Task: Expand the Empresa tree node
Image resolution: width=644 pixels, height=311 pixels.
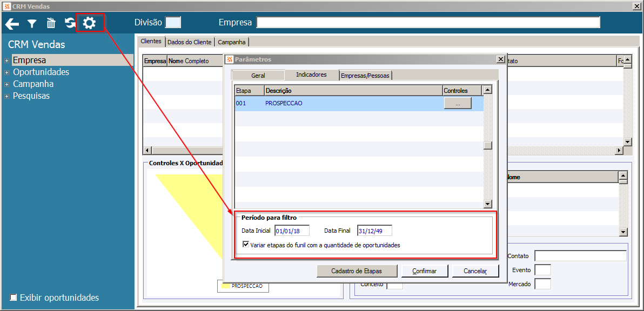Action: (x=6, y=60)
